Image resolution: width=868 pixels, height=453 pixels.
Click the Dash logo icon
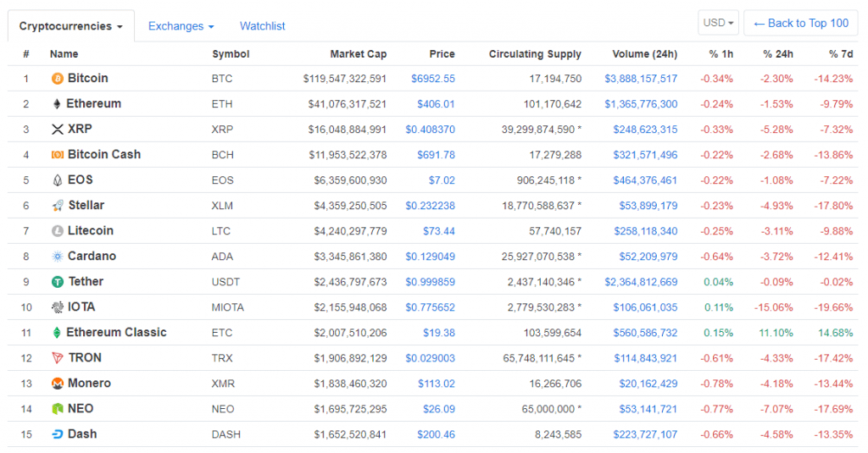(58, 434)
